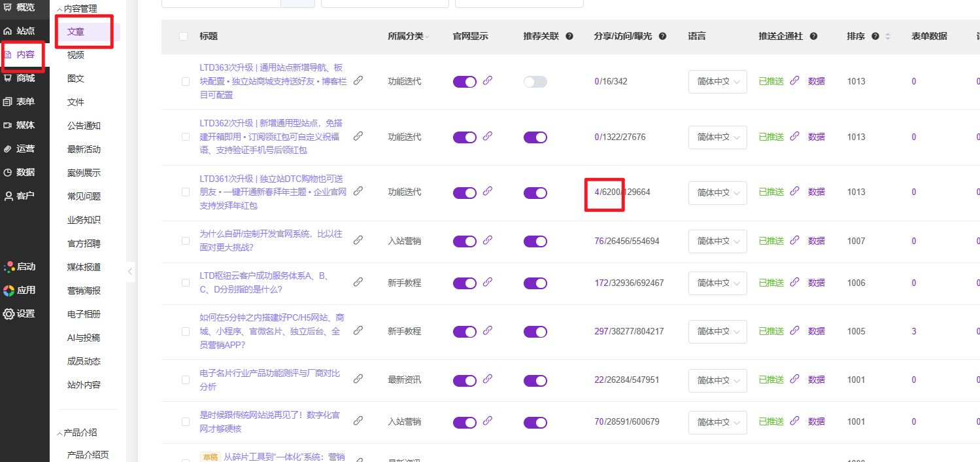Select 视频 in the content menu
Screen dimensions: 980x462
click(x=76, y=55)
